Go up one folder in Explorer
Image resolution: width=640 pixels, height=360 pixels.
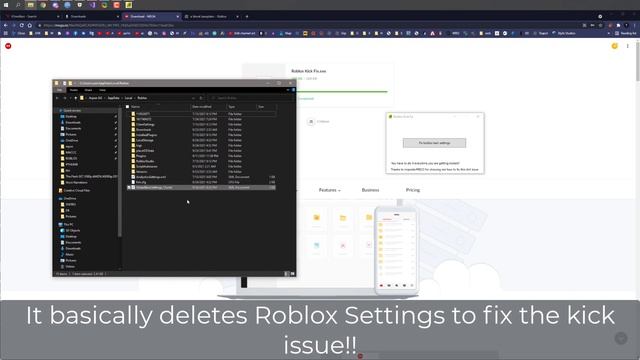coord(76,98)
